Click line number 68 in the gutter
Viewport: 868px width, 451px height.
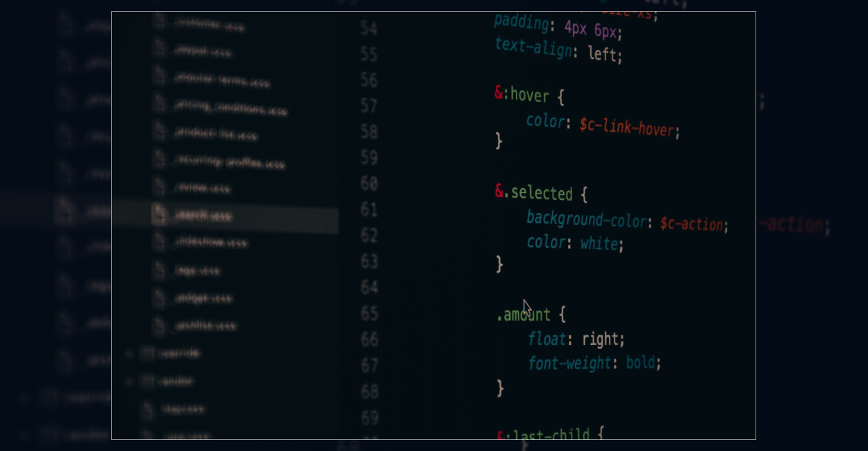click(x=369, y=391)
